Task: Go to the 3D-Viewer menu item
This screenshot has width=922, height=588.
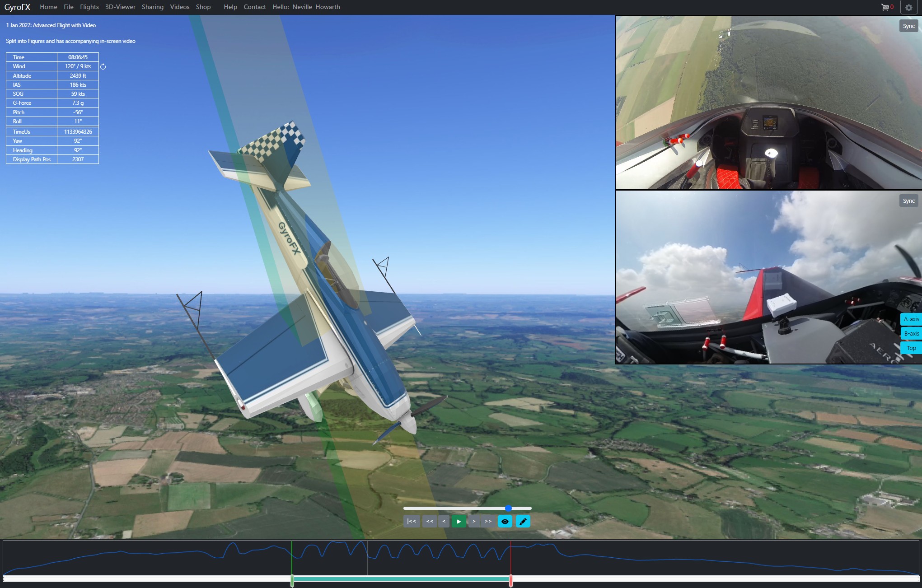Action: coord(120,7)
